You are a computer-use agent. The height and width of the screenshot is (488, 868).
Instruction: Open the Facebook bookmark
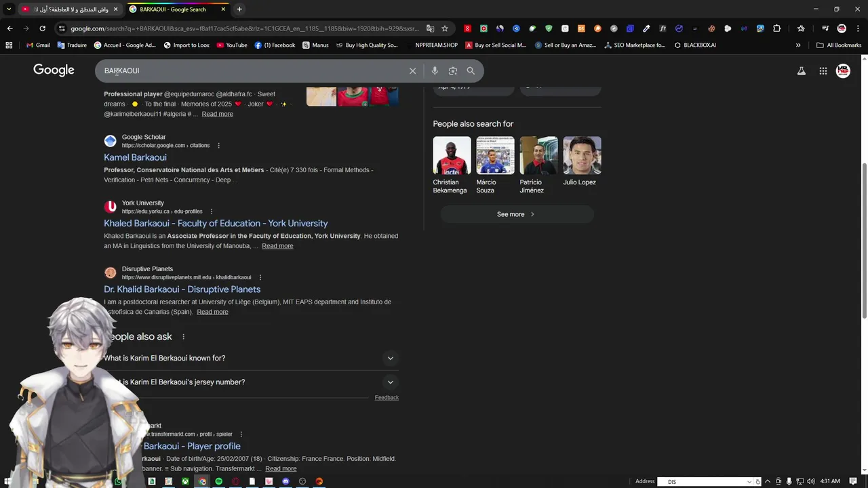pos(275,45)
